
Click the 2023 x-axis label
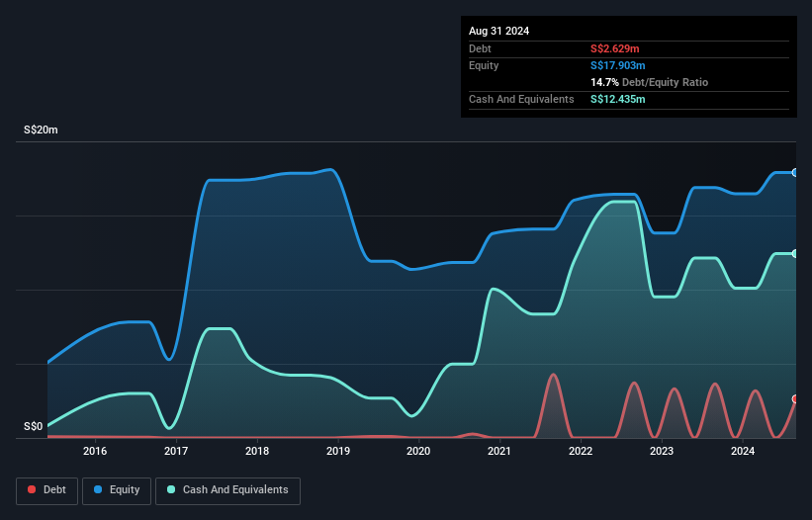[662, 451]
